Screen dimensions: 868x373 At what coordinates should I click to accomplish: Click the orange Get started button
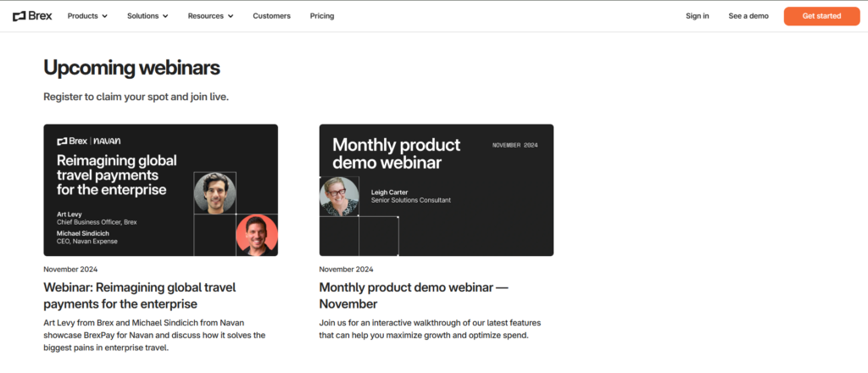click(821, 16)
